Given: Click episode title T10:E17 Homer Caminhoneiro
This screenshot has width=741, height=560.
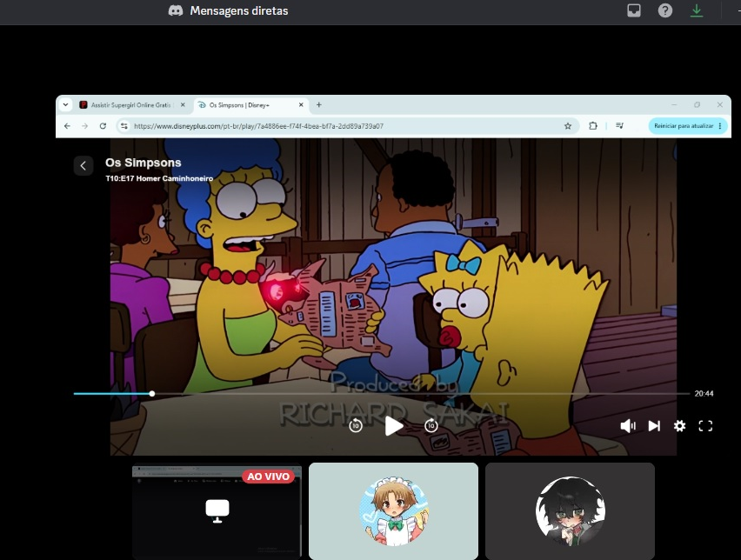Looking at the screenshot, I should [159, 178].
